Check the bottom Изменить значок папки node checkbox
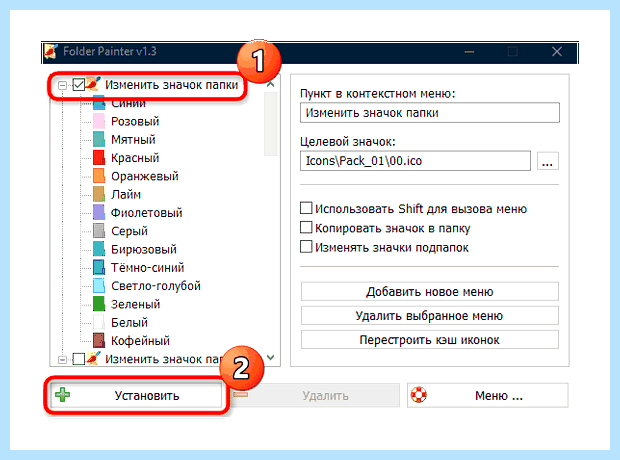 point(79,359)
